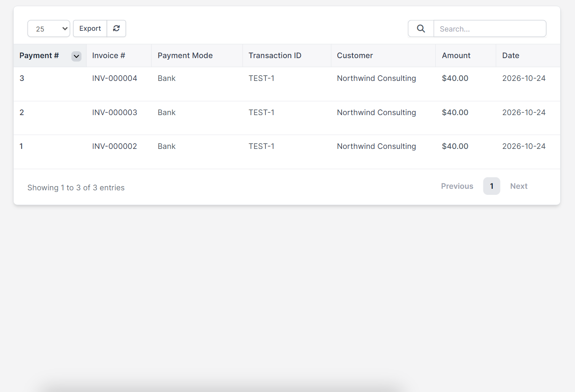The width and height of the screenshot is (575, 392).
Task: Click $40.00 amount in INV-000004 row
Action: click(x=455, y=78)
